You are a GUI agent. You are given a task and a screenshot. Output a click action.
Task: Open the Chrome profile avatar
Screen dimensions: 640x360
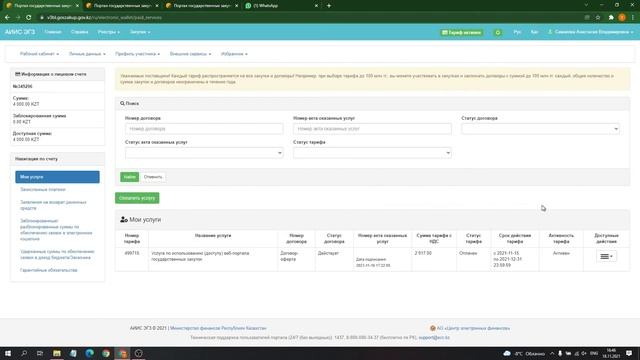[x=622, y=18]
